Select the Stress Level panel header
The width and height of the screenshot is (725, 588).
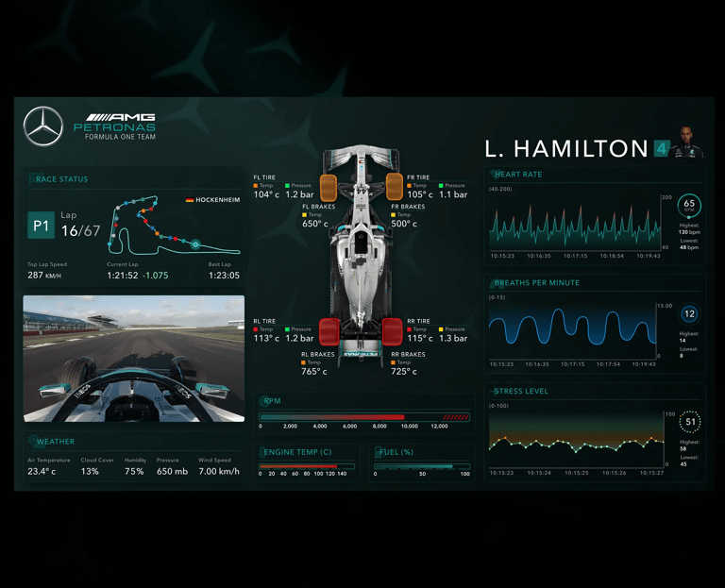[x=521, y=391]
